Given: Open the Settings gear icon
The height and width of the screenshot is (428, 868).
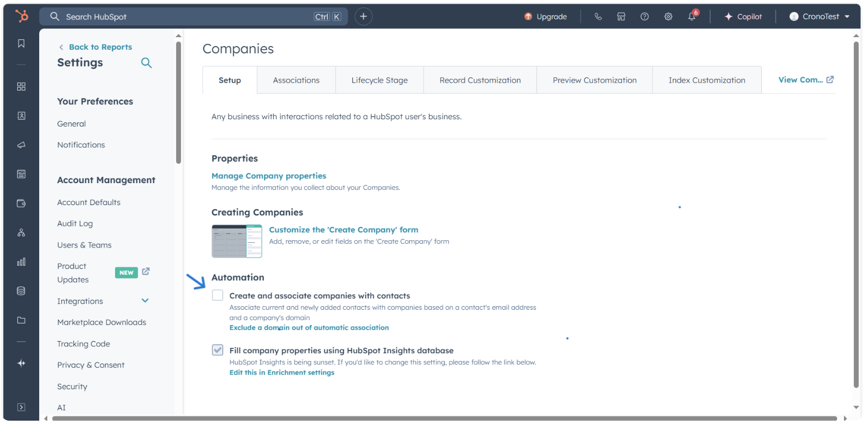Looking at the screenshot, I should (x=668, y=17).
